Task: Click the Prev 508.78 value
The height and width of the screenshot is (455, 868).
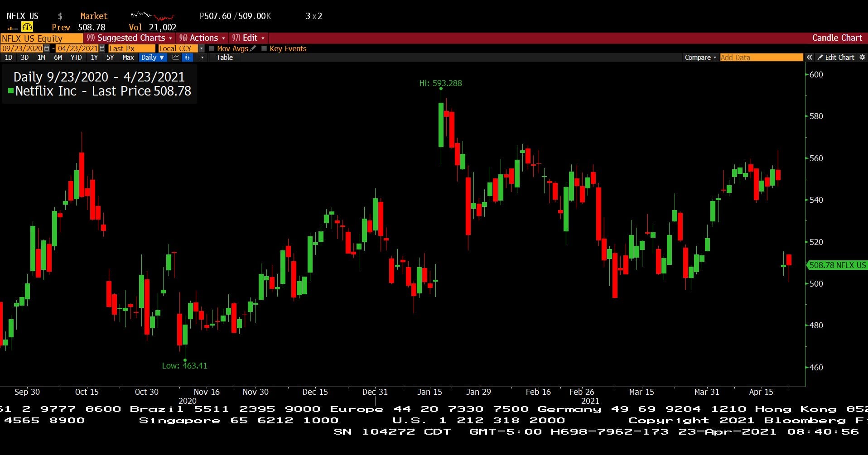Action: pos(78,27)
